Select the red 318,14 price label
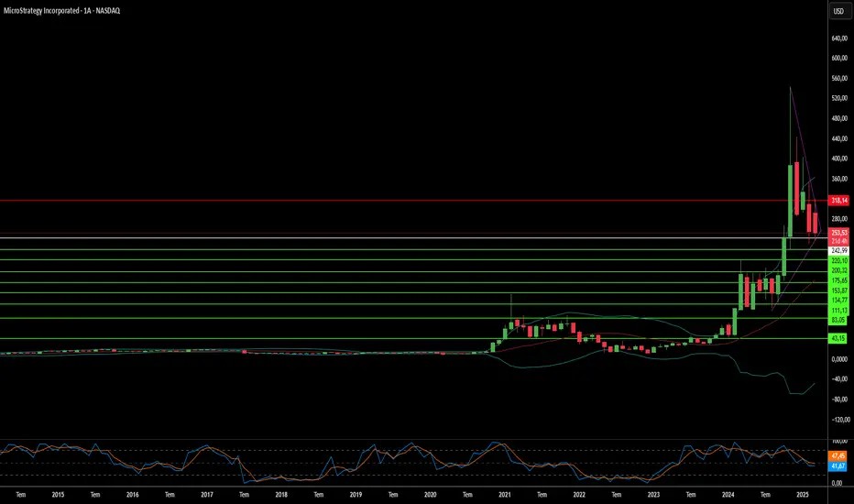The image size is (854, 504). pyautogui.click(x=838, y=201)
